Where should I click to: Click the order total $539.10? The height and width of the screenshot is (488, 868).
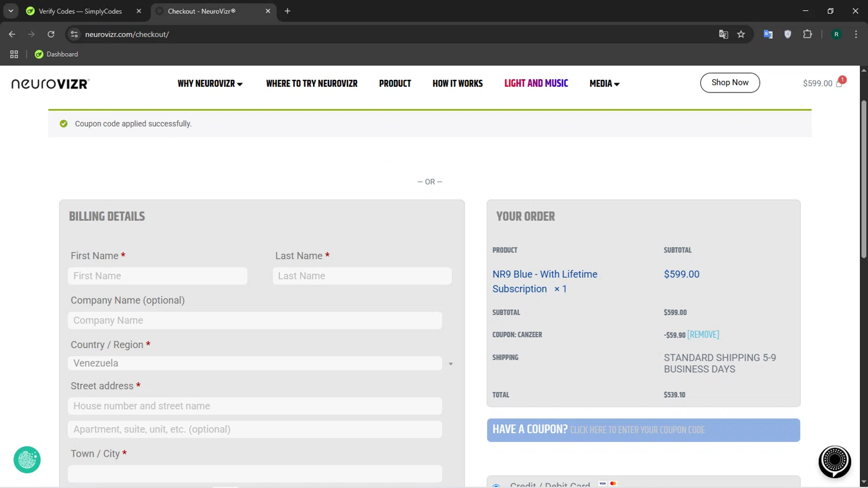click(x=675, y=395)
